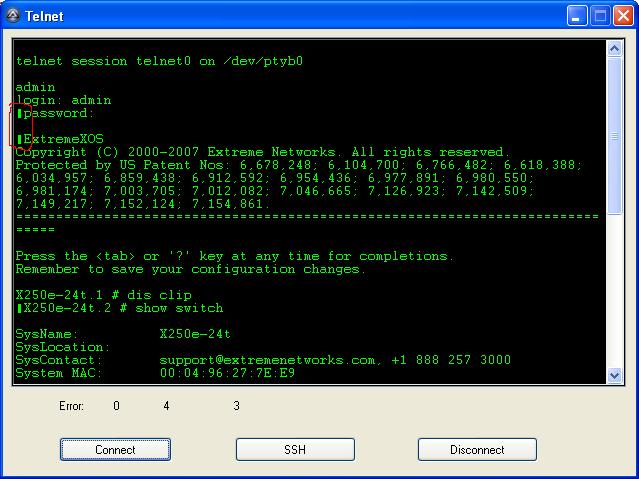The image size is (639, 479).
Task: Click the SSH button
Action: tap(295, 450)
